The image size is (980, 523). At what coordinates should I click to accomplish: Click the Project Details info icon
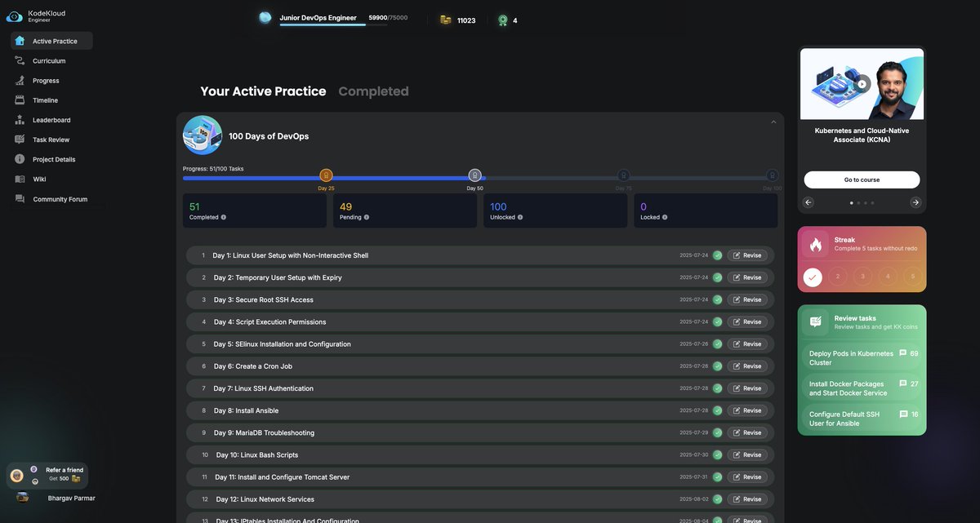pyautogui.click(x=19, y=158)
